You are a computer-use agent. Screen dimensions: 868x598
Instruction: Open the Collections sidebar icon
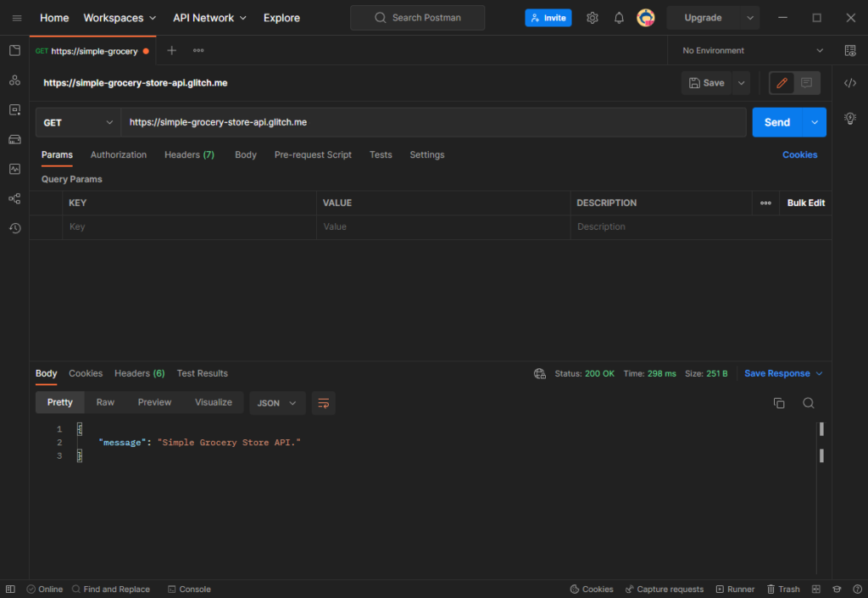pos(14,51)
